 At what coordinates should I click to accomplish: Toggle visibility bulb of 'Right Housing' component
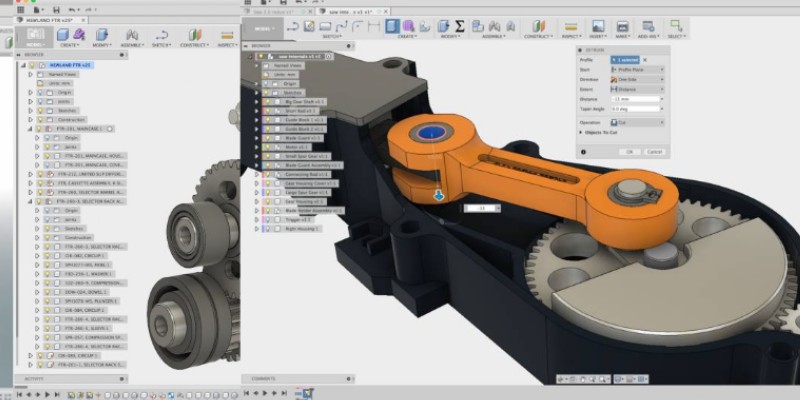point(266,229)
